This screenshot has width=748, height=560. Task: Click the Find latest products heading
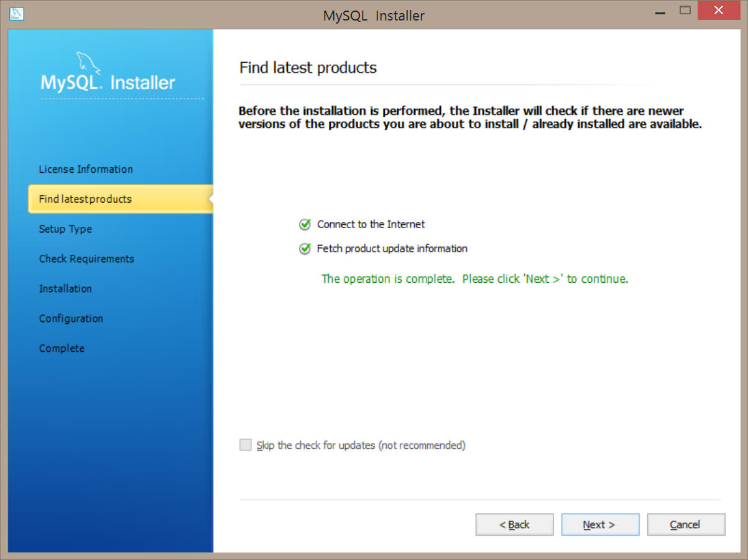[308, 67]
